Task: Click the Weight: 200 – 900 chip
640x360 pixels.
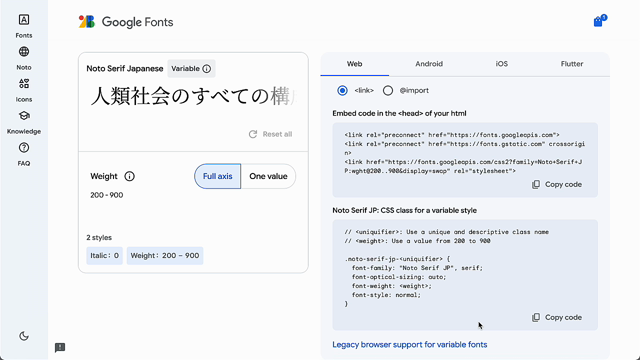Action: point(165,256)
